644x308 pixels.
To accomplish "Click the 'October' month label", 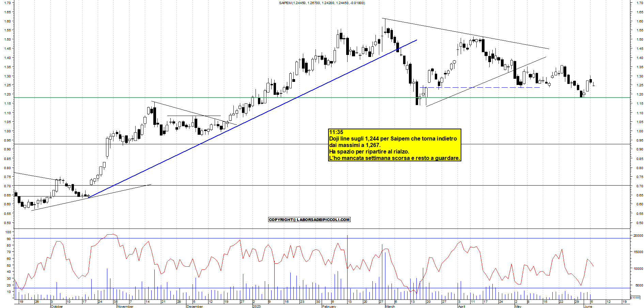I will (x=57, y=306).
